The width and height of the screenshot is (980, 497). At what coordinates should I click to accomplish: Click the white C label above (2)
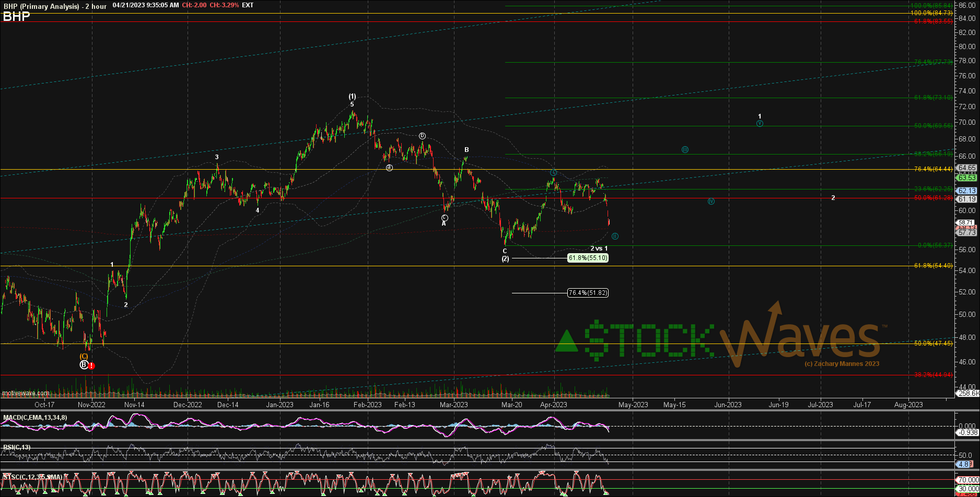click(x=505, y=251)
